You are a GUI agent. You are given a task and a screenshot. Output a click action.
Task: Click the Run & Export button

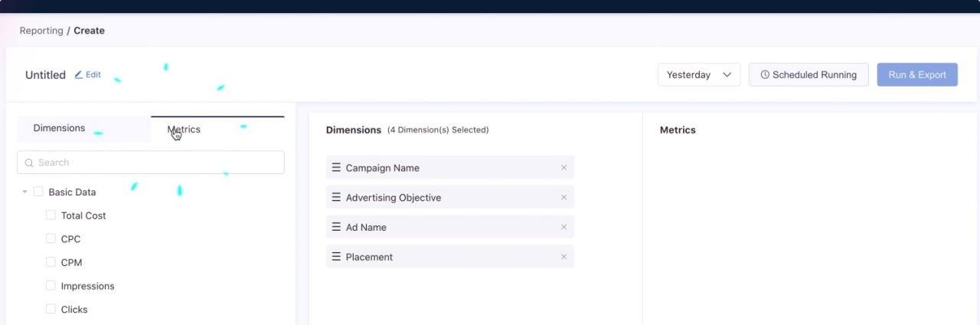point(917,74)
